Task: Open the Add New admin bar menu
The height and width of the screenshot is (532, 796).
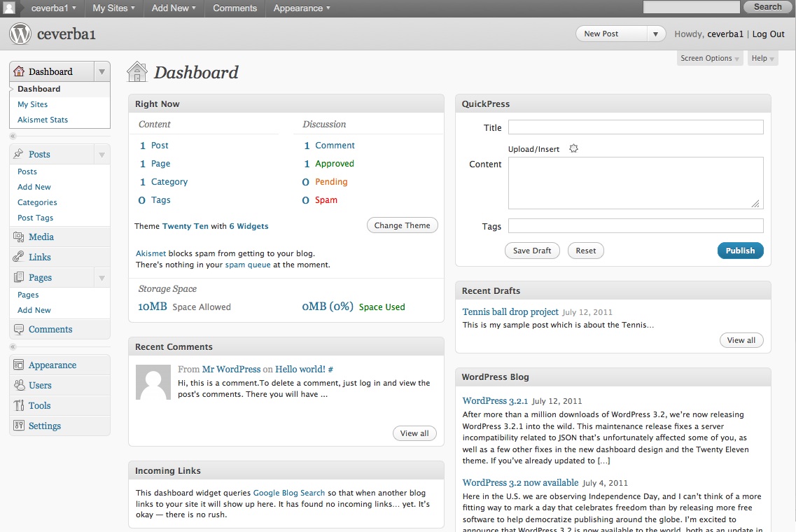Action: 174,8
